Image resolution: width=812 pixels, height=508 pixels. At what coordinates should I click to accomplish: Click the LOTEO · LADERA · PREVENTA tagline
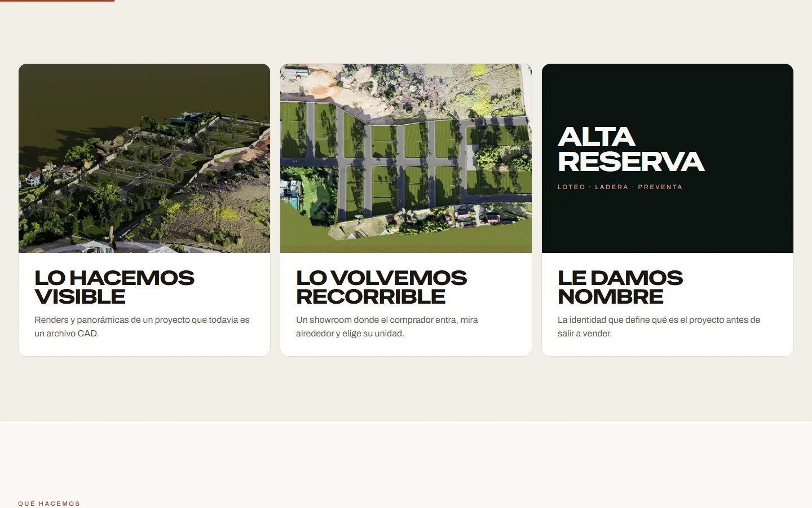tap(620, 187)
